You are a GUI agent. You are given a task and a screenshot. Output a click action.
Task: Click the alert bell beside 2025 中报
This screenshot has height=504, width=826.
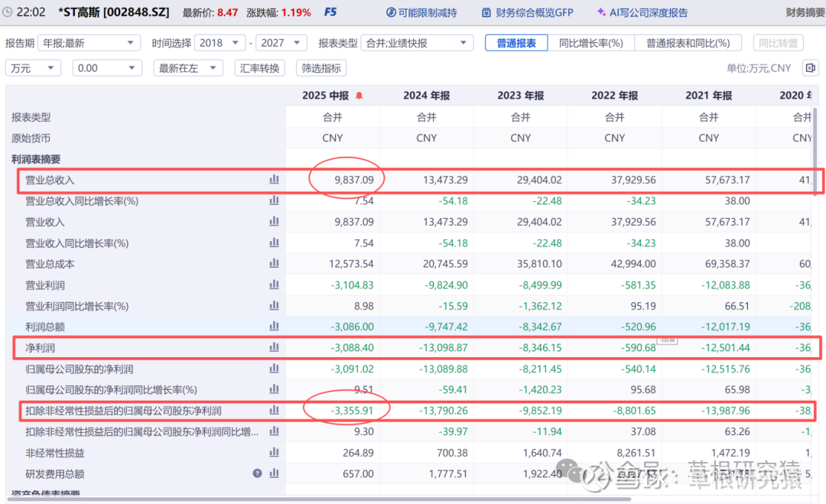pyautogui.click(x=359, y=96)
